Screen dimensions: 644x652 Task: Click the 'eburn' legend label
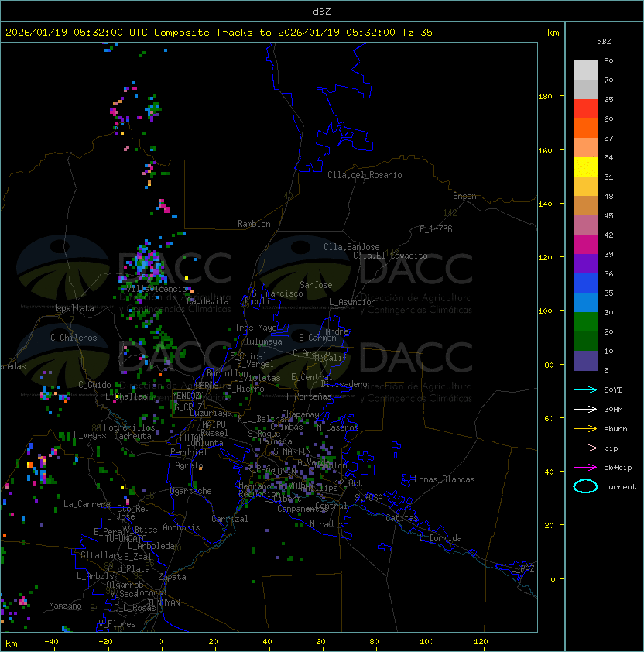pos(615,429)
